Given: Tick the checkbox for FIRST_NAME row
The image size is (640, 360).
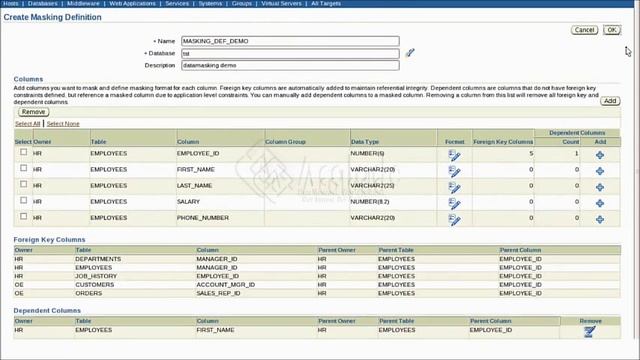Looking at the screenshot, I should pyautogui.click(x=24, y=168).
